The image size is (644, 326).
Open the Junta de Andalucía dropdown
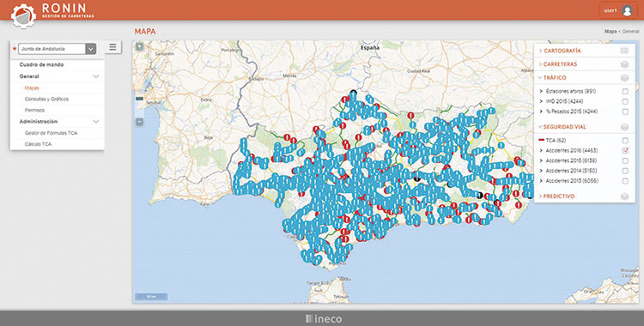point(57,49)
